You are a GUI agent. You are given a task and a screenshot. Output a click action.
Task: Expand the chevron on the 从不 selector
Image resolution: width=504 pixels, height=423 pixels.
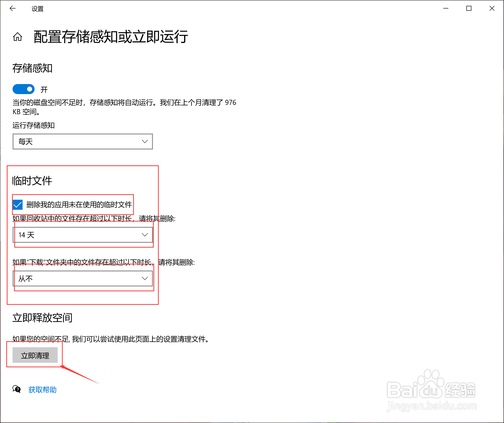[145, 278]
